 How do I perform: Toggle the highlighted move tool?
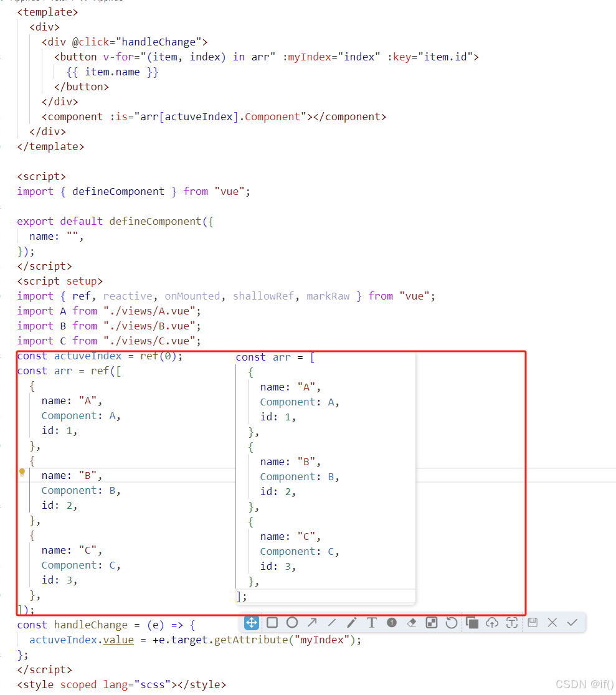(x=251, y=622)
